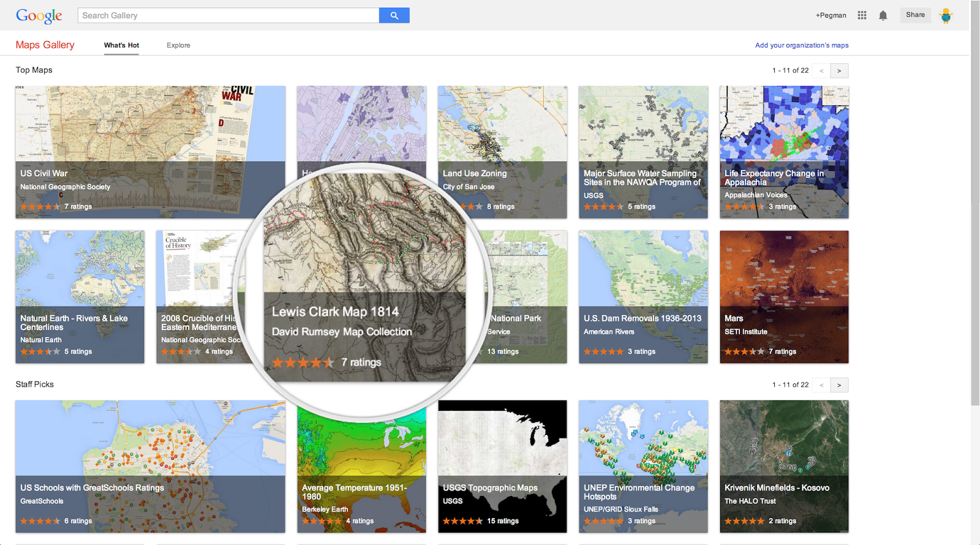Open the Pegman profile avatar

pyautogui.click(x=946, y=15)
